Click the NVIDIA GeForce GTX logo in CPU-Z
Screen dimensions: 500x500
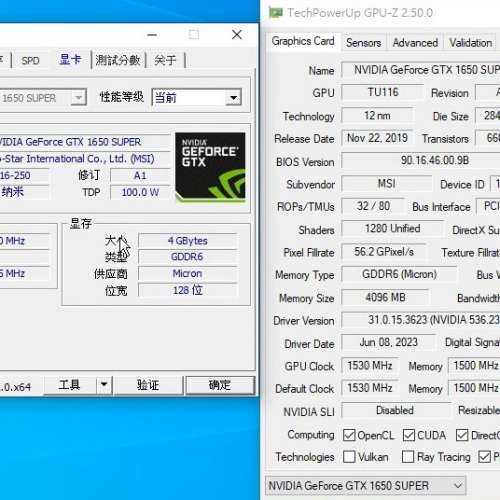(210, 167)
